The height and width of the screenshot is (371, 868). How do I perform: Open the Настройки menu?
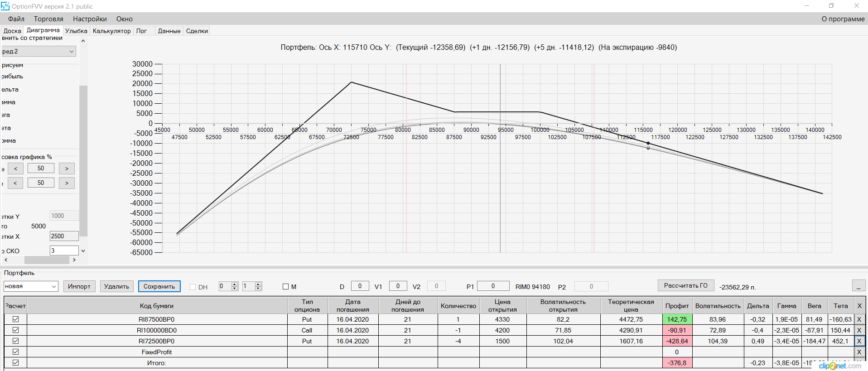point(90,19)
